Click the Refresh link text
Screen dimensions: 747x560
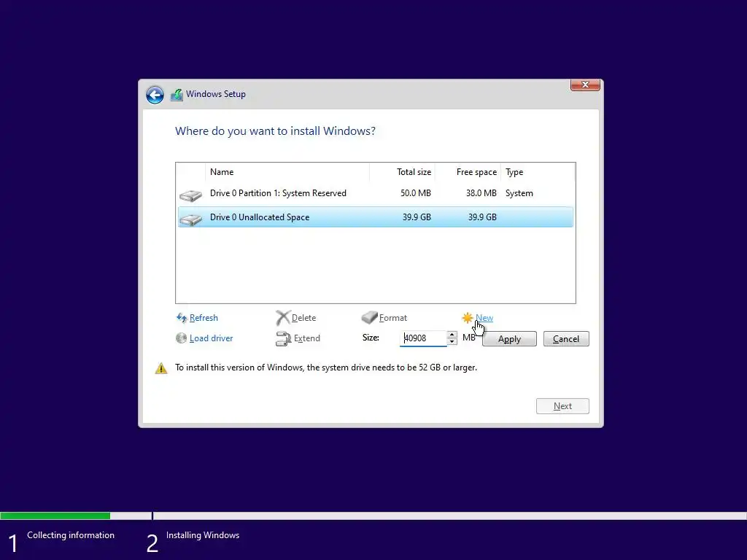pos(204,318)
